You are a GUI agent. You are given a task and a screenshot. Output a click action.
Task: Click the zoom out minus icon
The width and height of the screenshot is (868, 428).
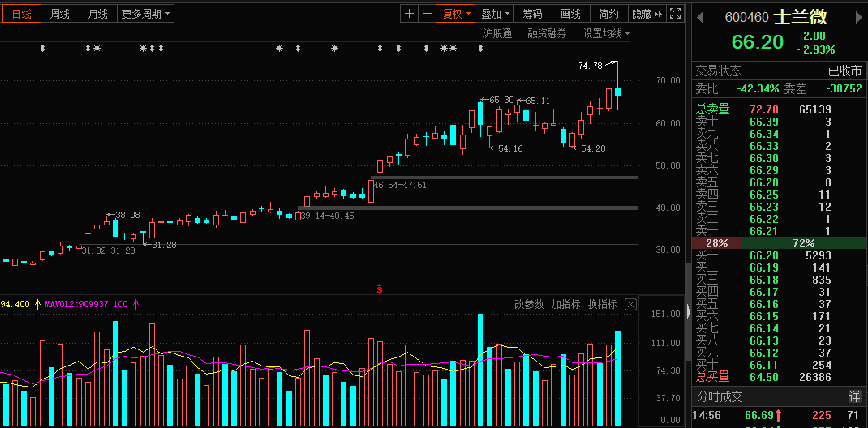[427, 14]
